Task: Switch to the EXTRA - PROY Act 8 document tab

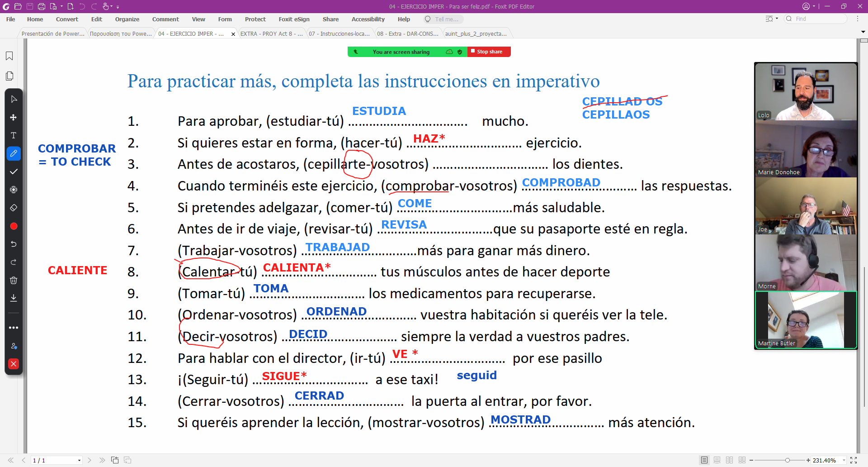Action: [x=271, y=33]
